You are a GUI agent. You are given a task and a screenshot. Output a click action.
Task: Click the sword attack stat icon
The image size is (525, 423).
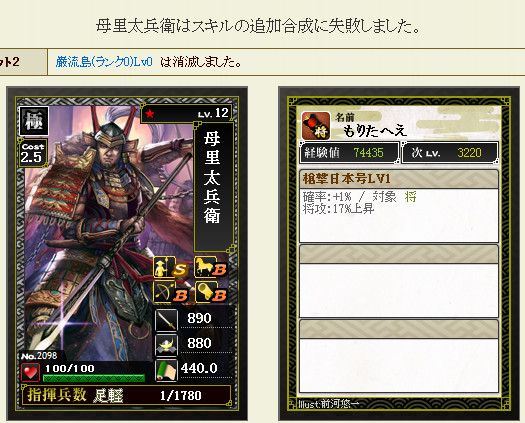click(166, 320)
